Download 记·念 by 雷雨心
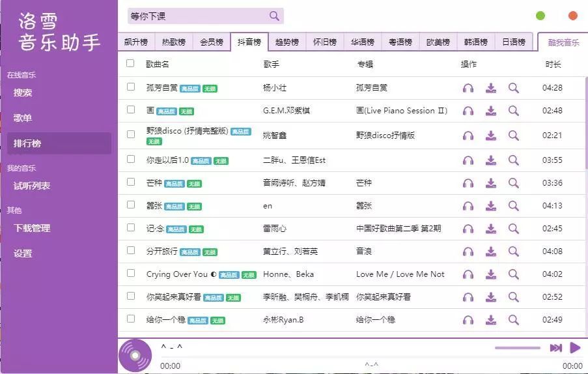Image resolution: width=588 pixels, height=374 pixels. pos(491,229)
